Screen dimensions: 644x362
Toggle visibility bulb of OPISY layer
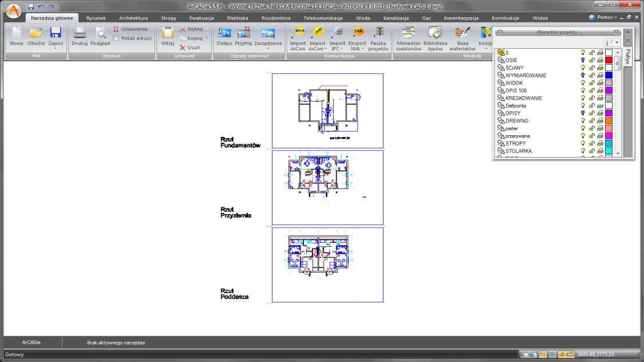pyautogui.click(x=582, y=113)
